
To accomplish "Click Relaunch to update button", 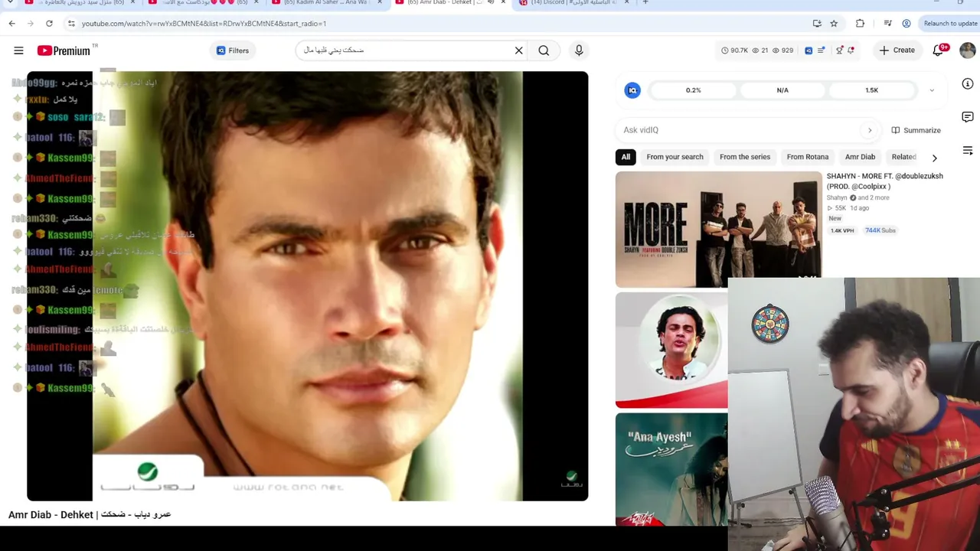I will (950, 24).
